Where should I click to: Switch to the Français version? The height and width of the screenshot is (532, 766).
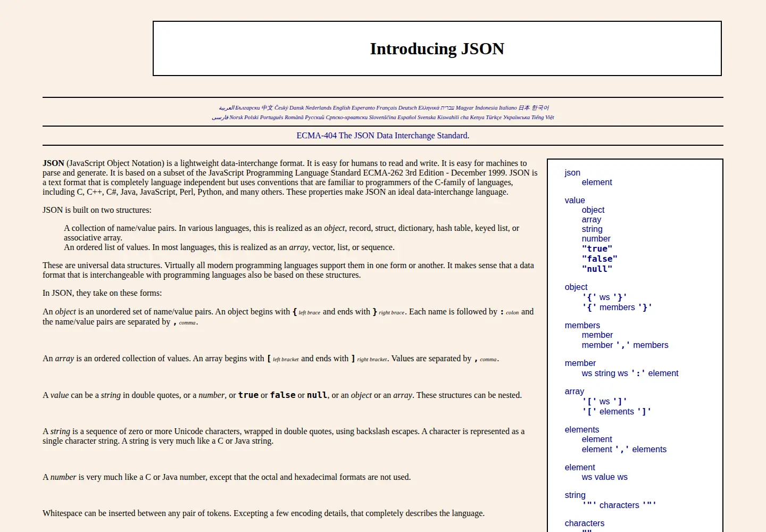tap(387, 107)
